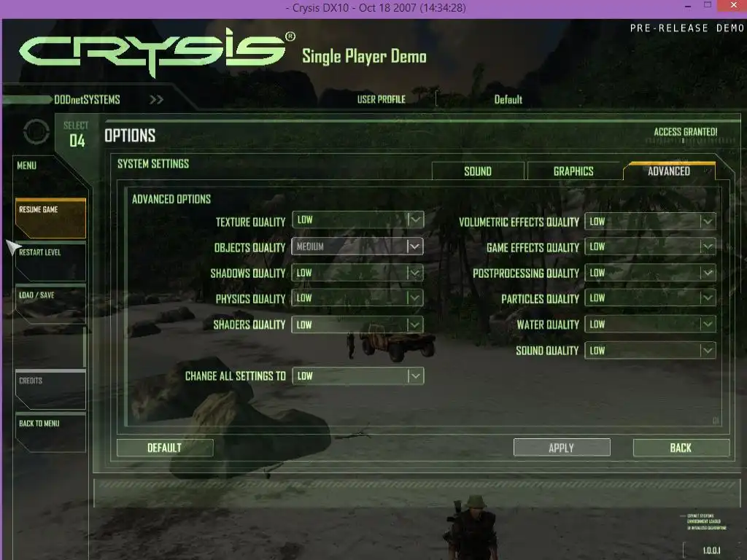Click the 1.0.0.1 version number
Viewport: 747px width, 560px height.
[712, 551]
